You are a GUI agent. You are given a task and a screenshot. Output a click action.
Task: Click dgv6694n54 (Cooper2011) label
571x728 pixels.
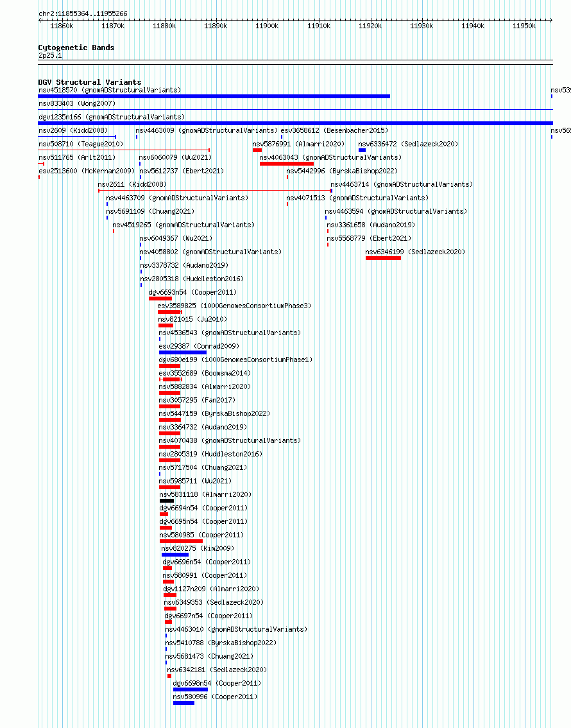pos(203,508)
